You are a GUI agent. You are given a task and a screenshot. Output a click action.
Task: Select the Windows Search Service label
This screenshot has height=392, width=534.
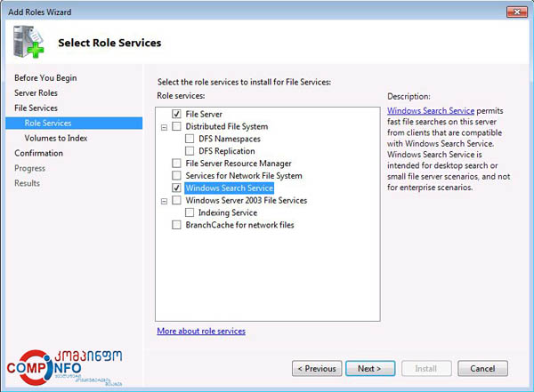230,188
